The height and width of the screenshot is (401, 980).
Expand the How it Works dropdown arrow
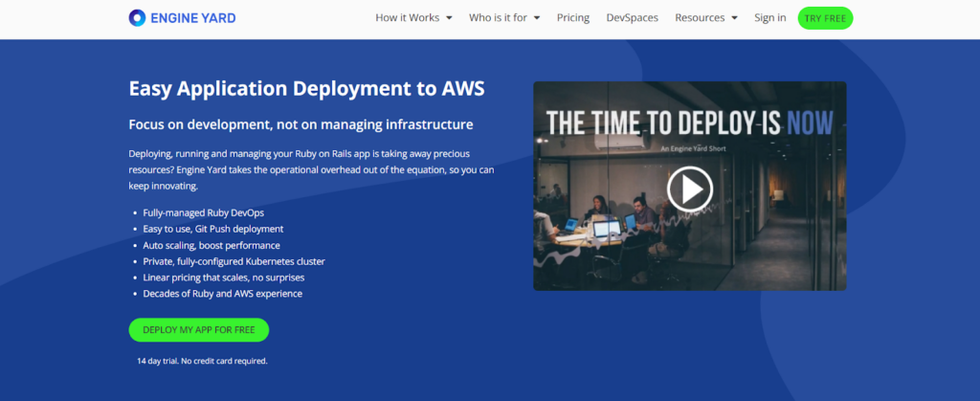click(x=449, y=18)
